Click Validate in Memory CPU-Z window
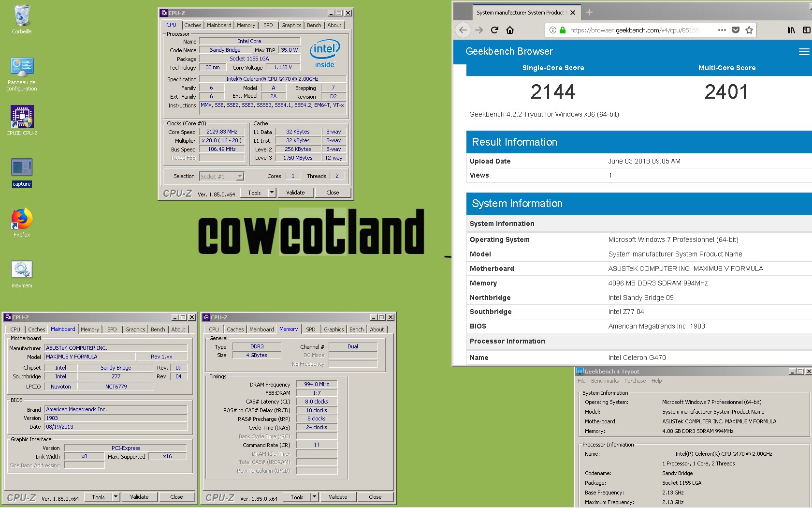 pos(338,497)
